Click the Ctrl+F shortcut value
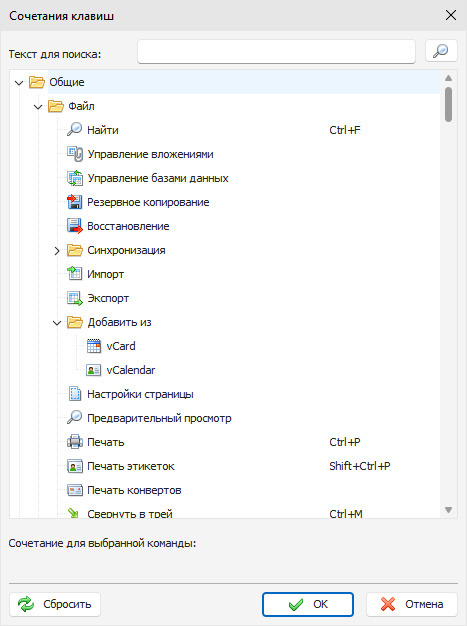This screenshot has width=467, height=626. (345, 130)
